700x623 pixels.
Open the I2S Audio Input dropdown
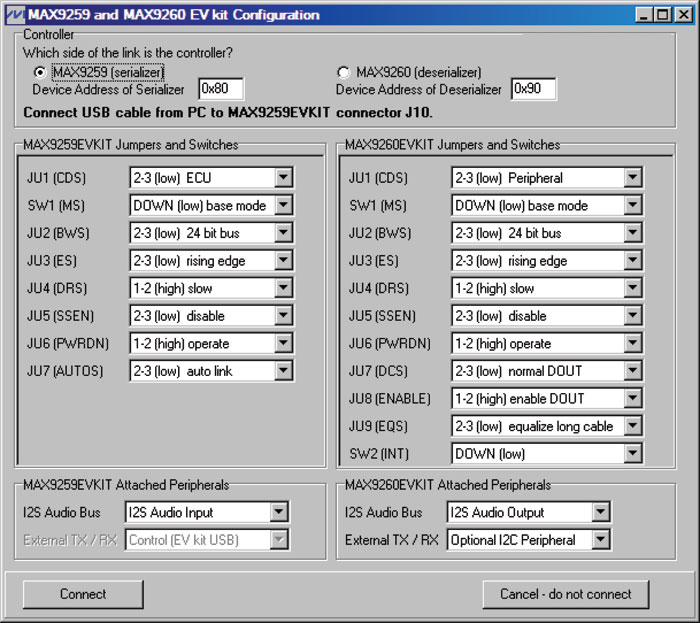[207, 512]
